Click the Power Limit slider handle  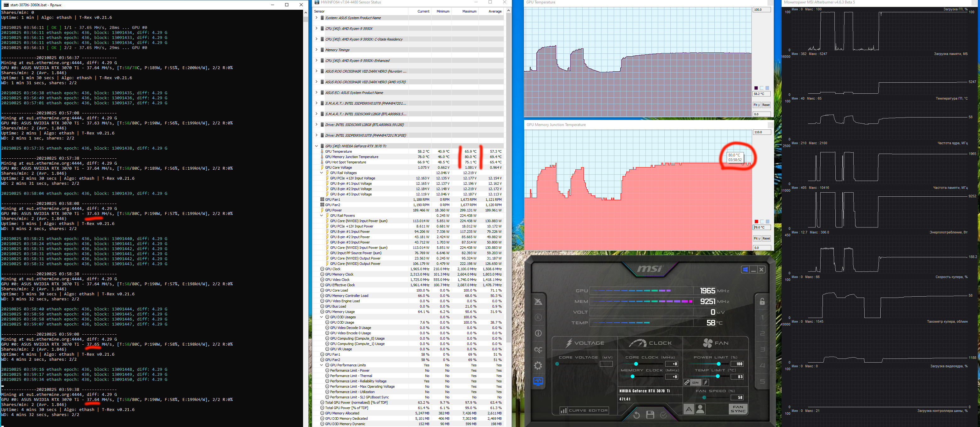719,364
